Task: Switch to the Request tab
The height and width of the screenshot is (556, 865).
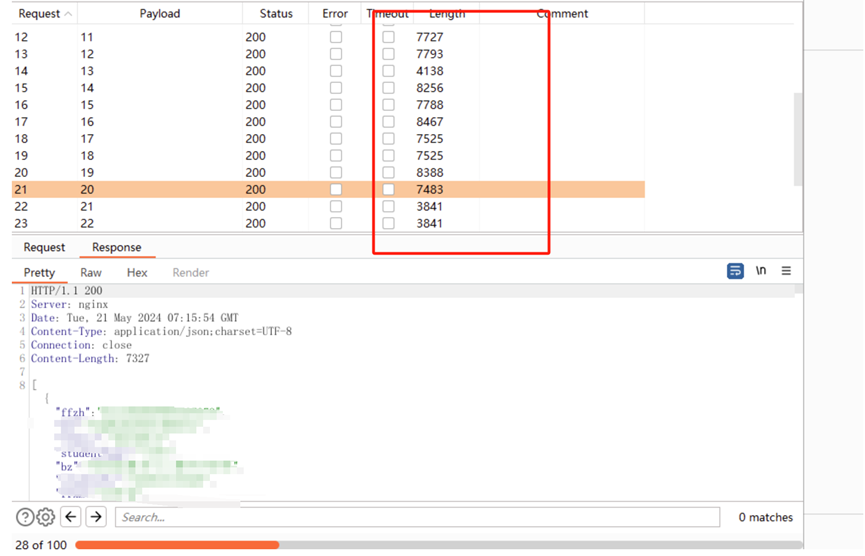Action: click(x=44, y=247)
